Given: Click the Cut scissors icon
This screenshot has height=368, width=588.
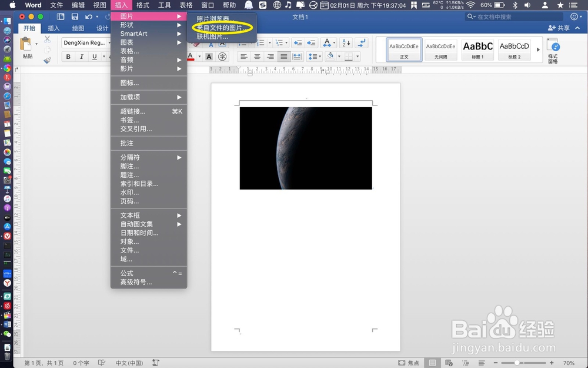Looking at the screenshot, I should pos(47,39).
